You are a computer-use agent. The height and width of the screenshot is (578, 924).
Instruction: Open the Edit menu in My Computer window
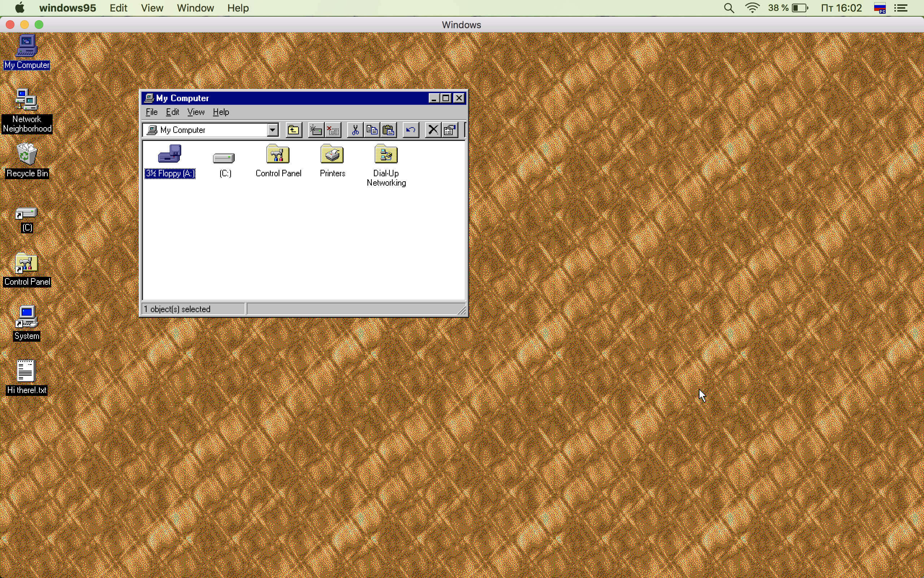pos(173,112)
